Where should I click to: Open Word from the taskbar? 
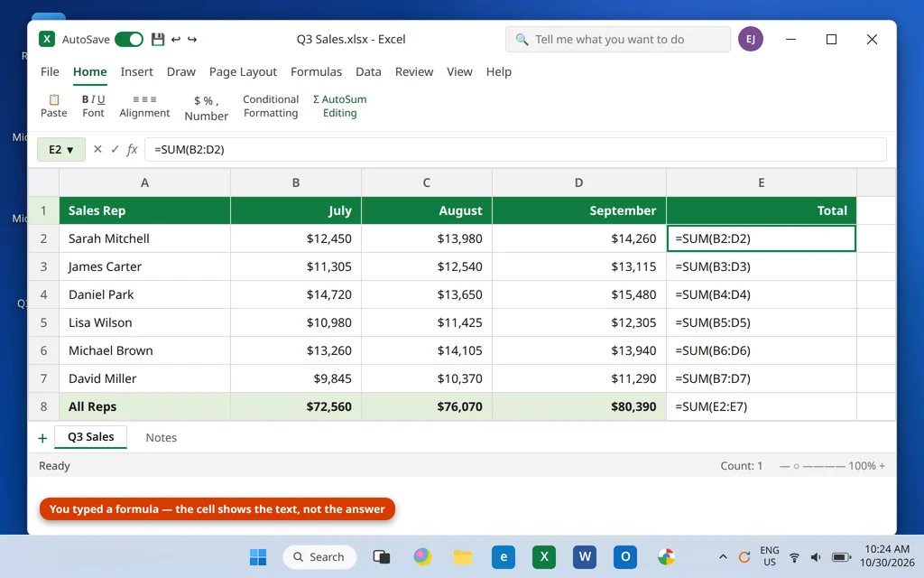(x=585, y=556)
